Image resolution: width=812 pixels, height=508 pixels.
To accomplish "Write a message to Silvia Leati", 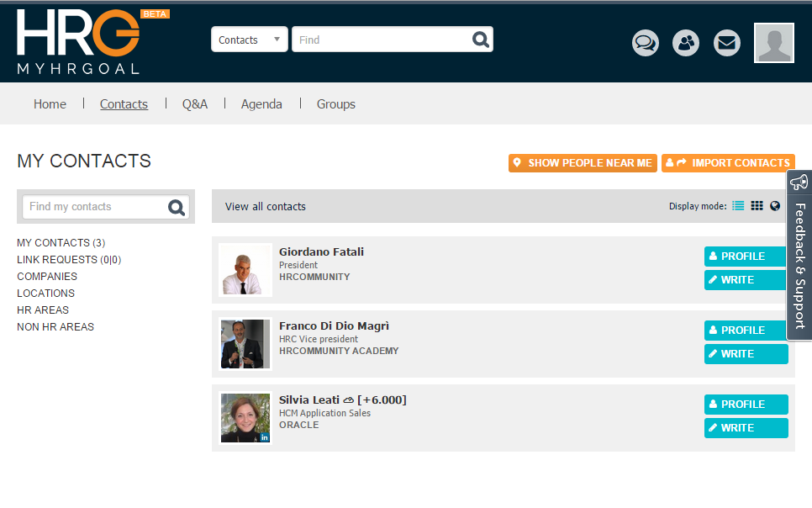I will (x=746, y=428).
